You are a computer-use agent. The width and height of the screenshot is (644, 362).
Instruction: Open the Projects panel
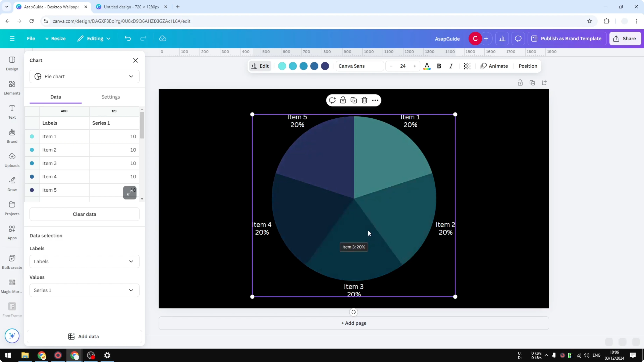point(12,208)
